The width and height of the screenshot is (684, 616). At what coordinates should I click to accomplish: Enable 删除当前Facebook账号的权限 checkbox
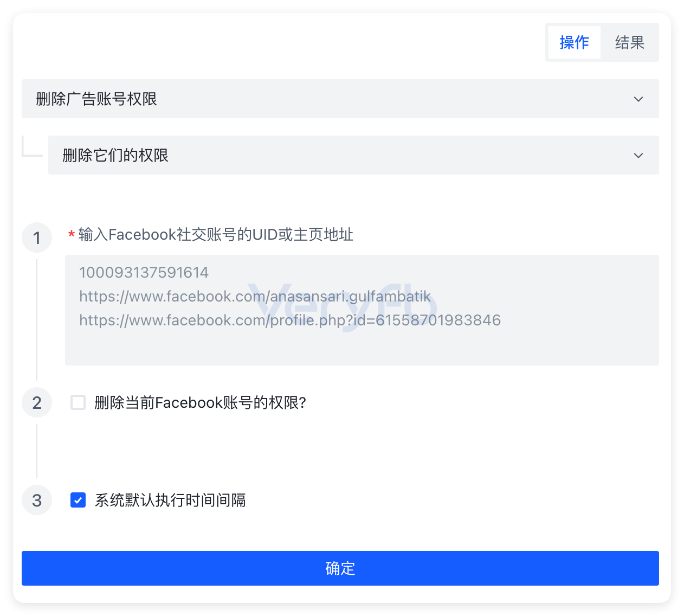click(78, 402)
